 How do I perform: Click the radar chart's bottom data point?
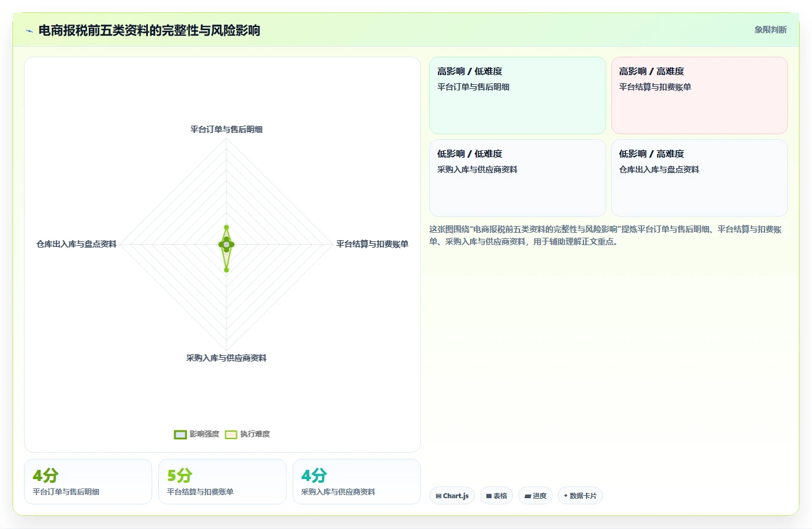point(227,270)
